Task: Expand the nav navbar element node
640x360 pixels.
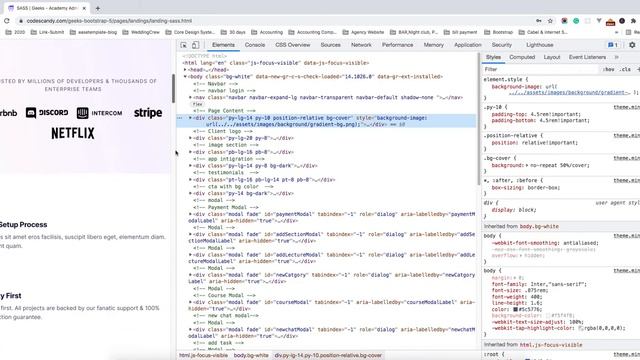Action: tap(191, 98)
